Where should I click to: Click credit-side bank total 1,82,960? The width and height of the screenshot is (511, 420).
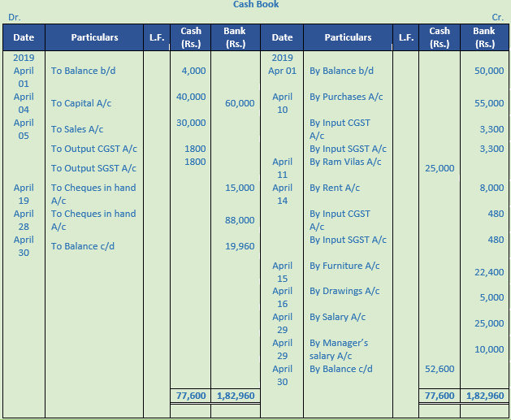pos(485,396)
